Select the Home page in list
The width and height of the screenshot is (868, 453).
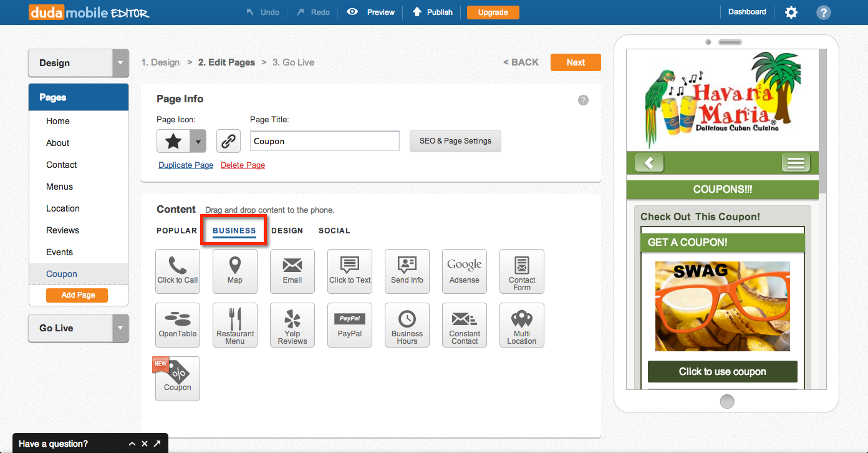[x=79, y=121]
